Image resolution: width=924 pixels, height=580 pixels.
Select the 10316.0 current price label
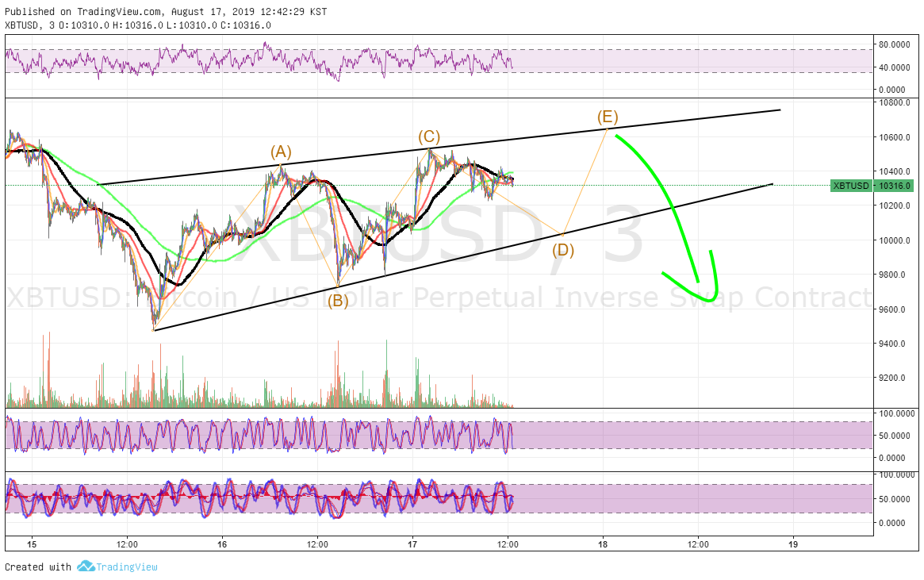point(895,186)
